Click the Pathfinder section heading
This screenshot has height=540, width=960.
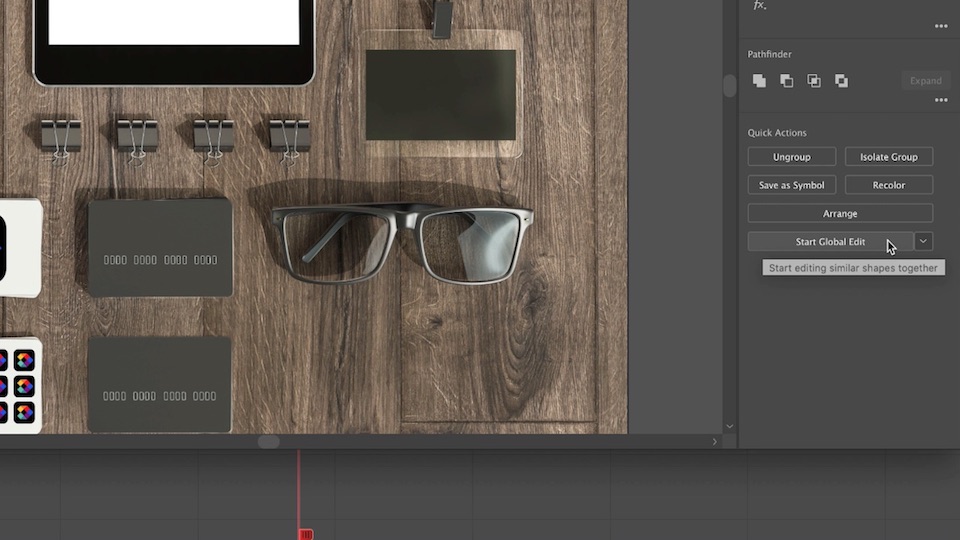(x=770, y=54)
